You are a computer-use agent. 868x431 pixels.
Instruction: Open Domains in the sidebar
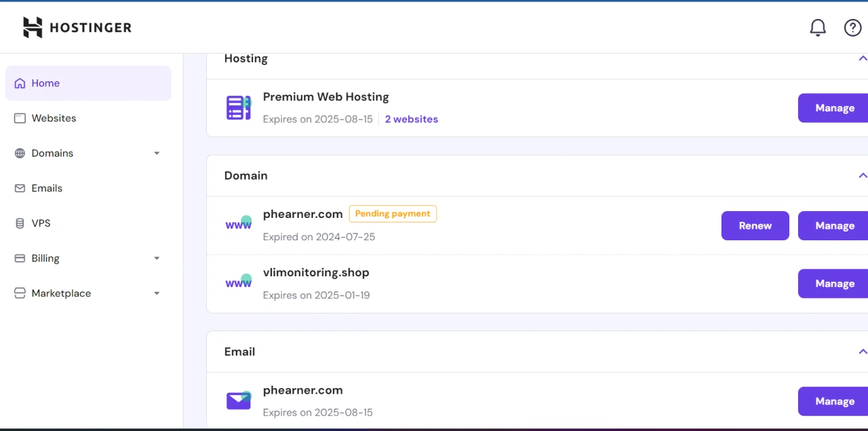(88, 153)
